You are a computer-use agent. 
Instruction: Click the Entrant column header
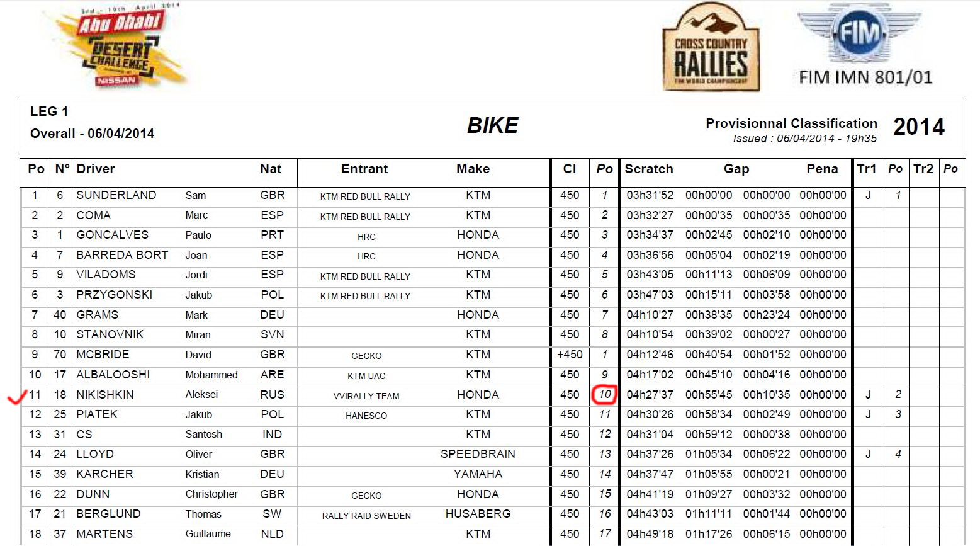[x=364, y=169]
